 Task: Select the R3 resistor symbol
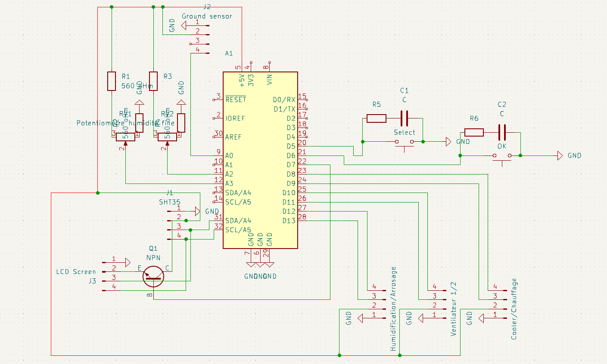pos(153,81)
